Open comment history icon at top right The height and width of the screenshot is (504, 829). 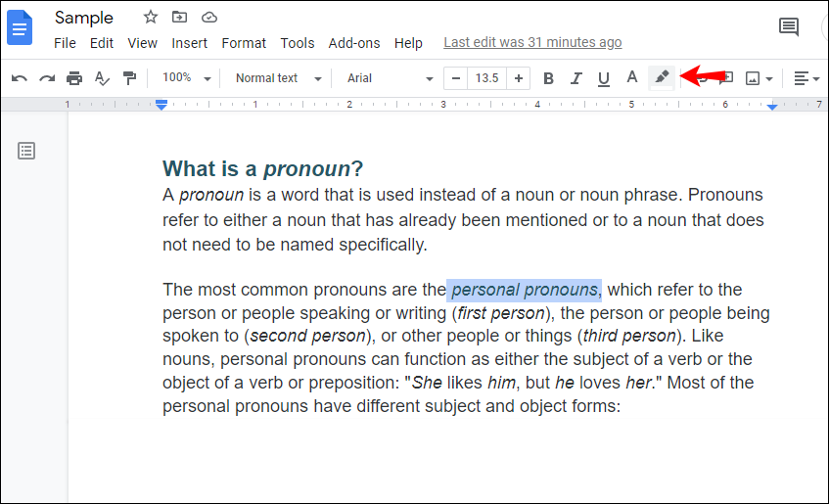click(789, 26)
